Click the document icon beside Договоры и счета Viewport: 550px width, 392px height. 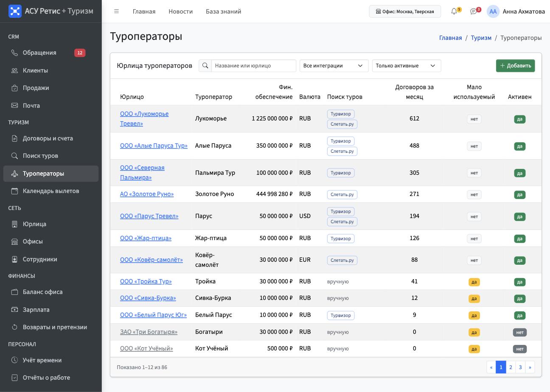click(x=14, y=138)
